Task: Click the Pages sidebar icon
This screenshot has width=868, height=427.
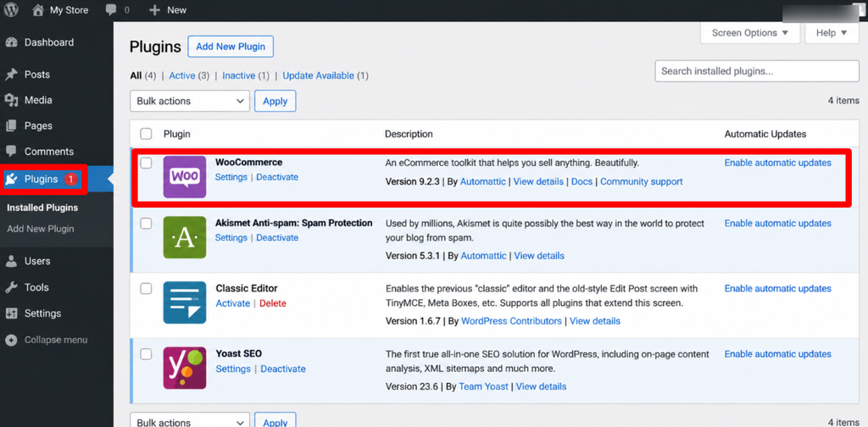Action: tap(11, 126)
